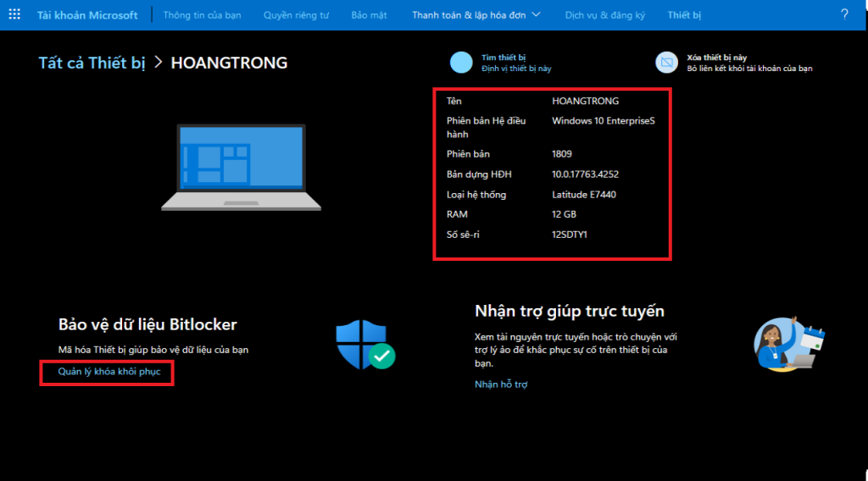Open Tài khoản Microsoft home link
Image resolution: width=868 pixels, height=481 pixels.
(87, 15)
